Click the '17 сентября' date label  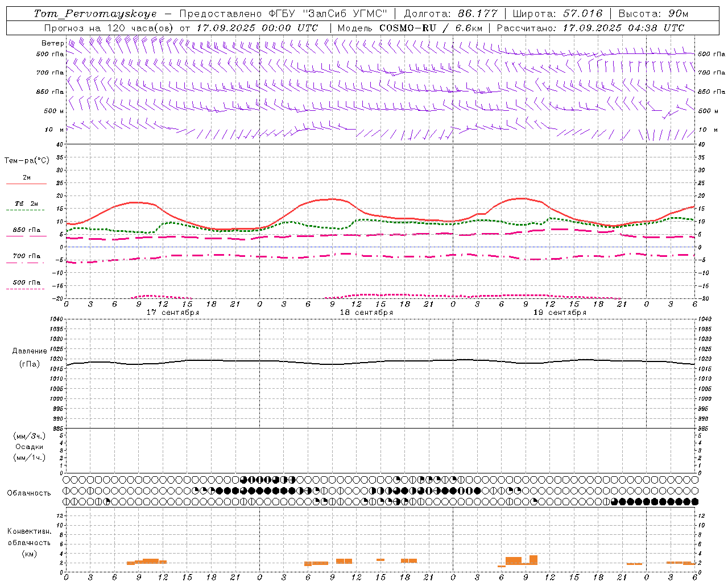pos(173,313)
